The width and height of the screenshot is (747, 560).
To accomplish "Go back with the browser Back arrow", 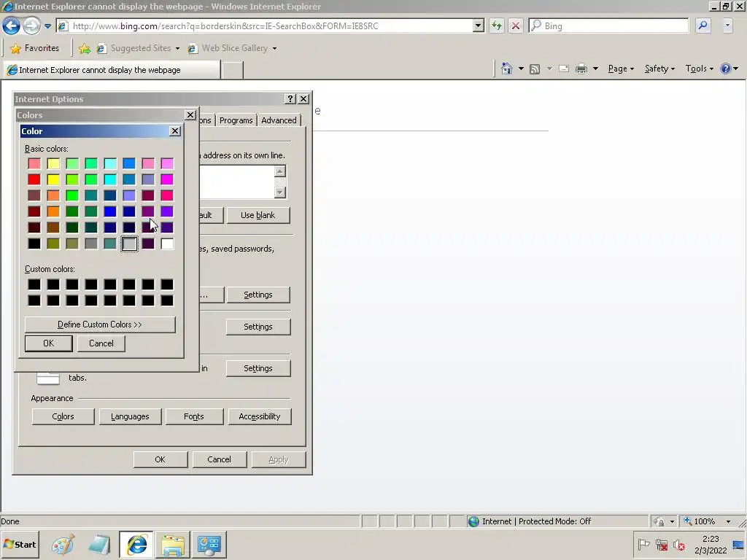I will (12, 26).
